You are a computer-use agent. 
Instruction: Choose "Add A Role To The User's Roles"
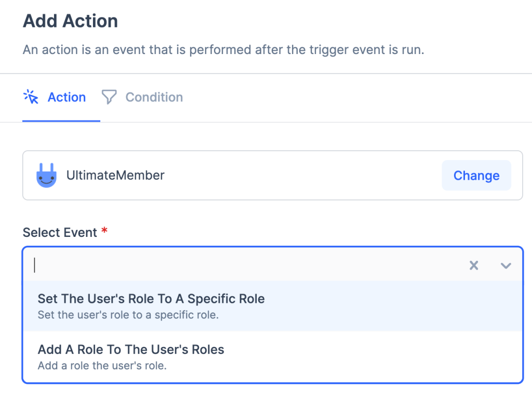131,349
